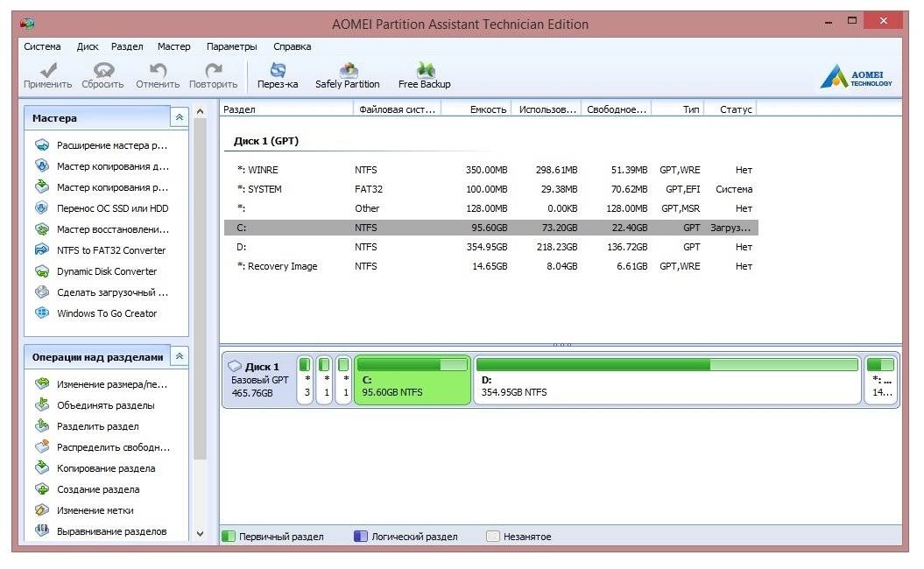Viewport: 924px width, 569px height.
Task: Open the Раздел menu
Action: click(127, 46)
